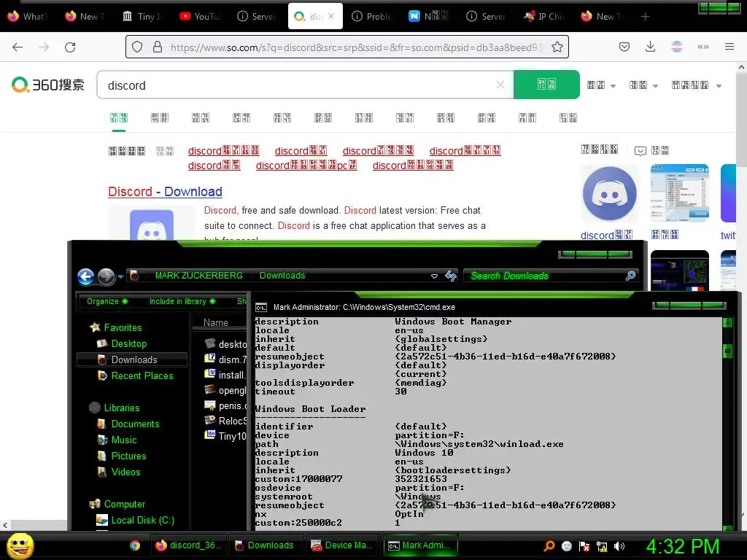Click the magnifier icon in Search Downloads

(630, 276)
